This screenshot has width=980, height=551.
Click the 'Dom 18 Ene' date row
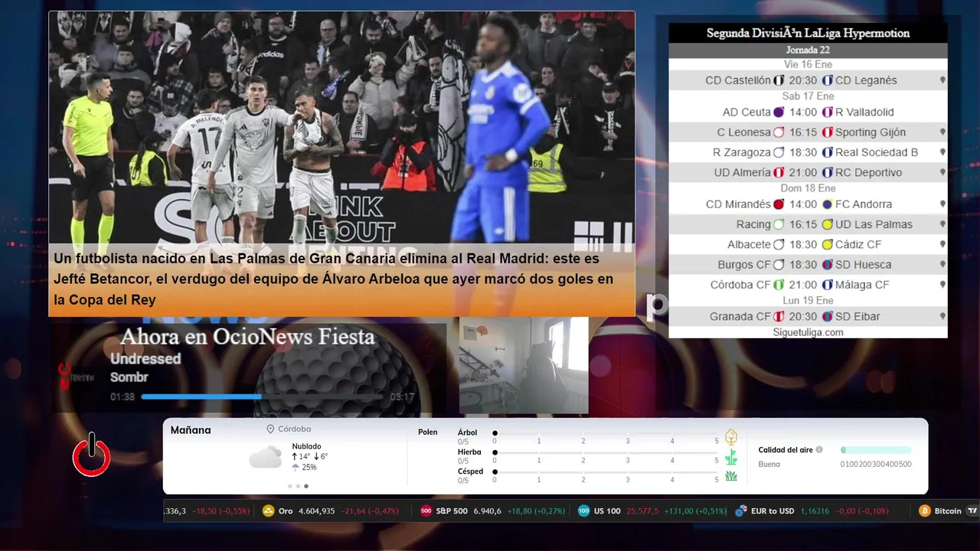[x=808, y=188]
